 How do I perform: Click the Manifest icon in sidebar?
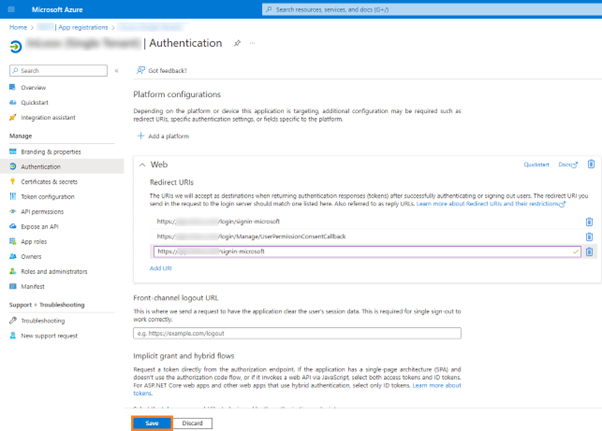click(13, 286)
